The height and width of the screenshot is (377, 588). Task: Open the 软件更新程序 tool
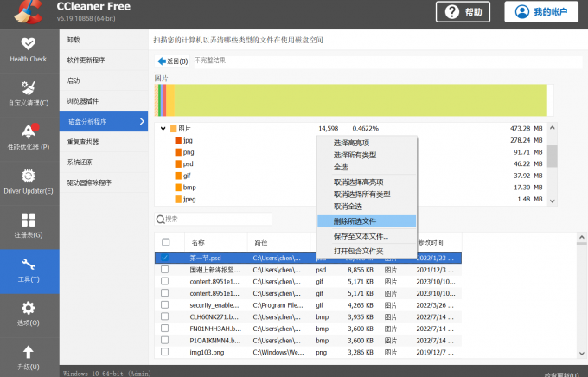(x=104, y=60)
